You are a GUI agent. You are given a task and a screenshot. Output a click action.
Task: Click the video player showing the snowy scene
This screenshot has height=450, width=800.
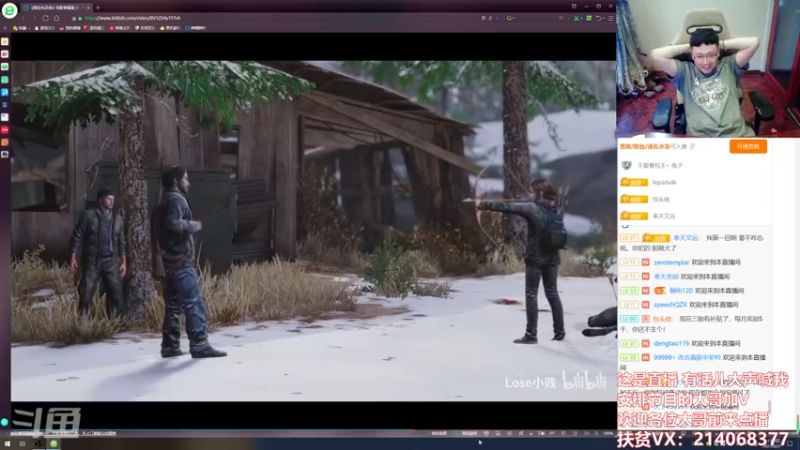[313, 231]
